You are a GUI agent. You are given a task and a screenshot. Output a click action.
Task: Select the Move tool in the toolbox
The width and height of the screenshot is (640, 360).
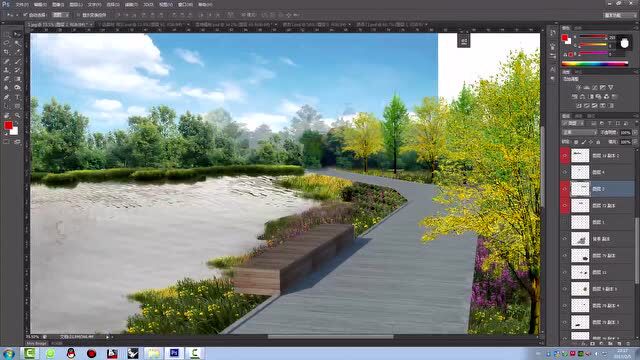(x=17, y=35)
